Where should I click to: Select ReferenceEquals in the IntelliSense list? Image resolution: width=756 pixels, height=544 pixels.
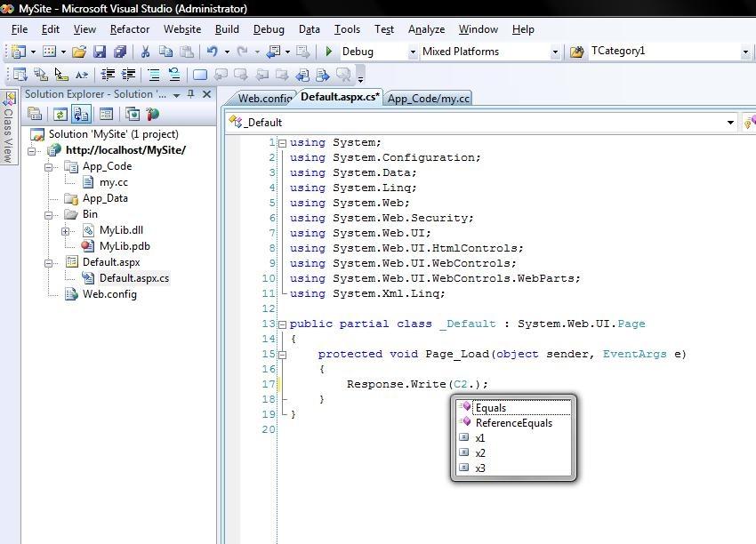click(513, 422)
